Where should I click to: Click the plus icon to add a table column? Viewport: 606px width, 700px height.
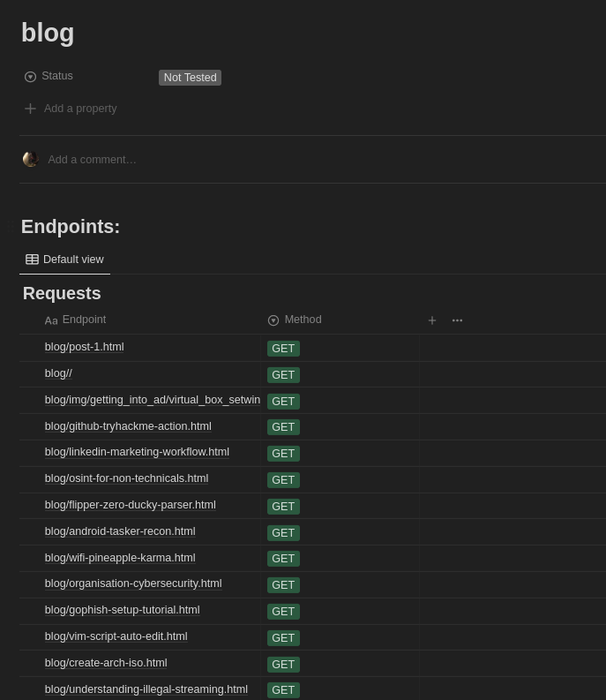click(432, 320)
